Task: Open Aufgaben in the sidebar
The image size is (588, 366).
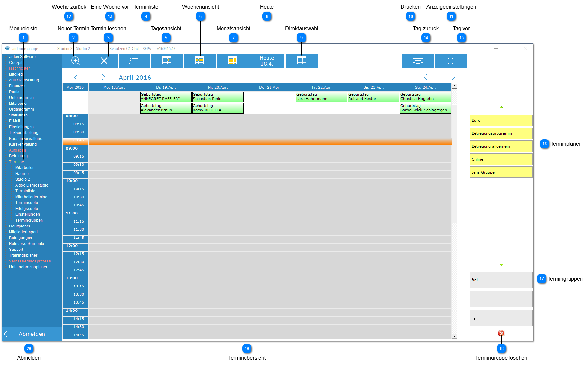Action: tap(18, 150)
